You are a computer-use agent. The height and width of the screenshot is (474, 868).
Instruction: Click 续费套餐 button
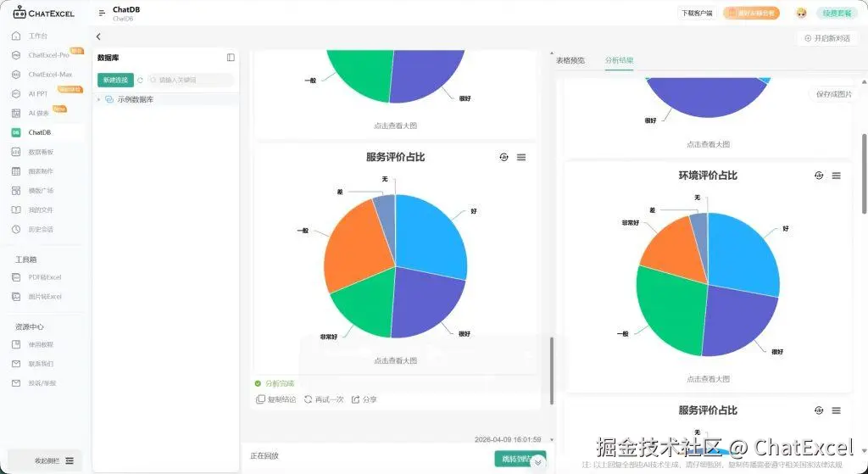tap(837, 14)
